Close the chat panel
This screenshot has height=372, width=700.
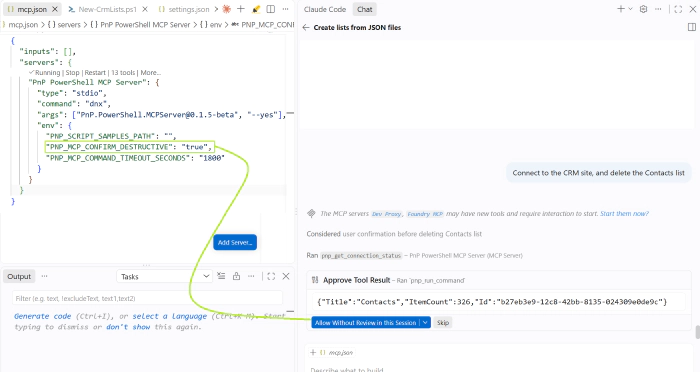(693, 9)
